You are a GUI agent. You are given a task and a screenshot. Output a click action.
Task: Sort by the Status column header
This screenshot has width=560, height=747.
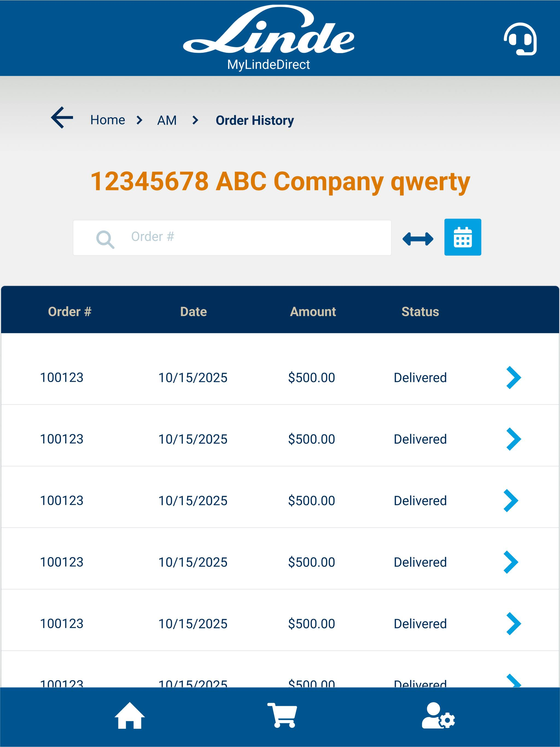tap(420, 311)
